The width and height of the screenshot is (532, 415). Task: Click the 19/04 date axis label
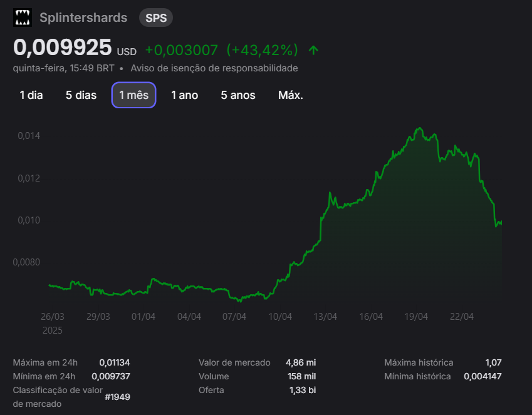coord(416,317)
